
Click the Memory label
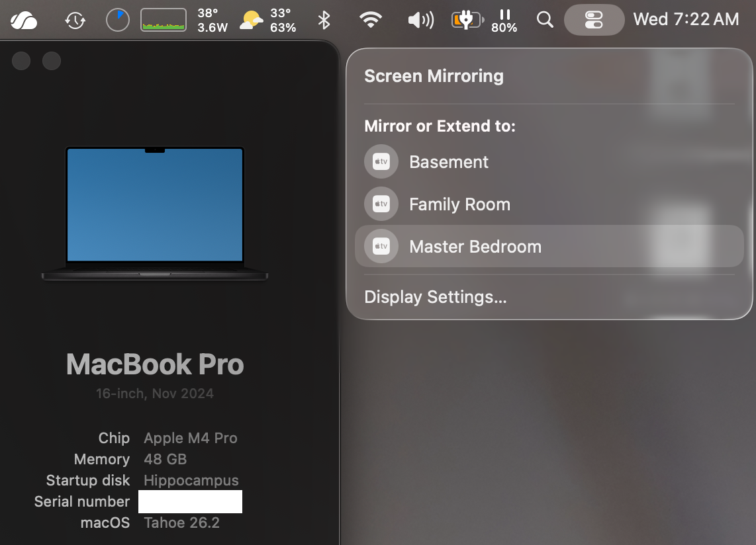click(102, 459)
